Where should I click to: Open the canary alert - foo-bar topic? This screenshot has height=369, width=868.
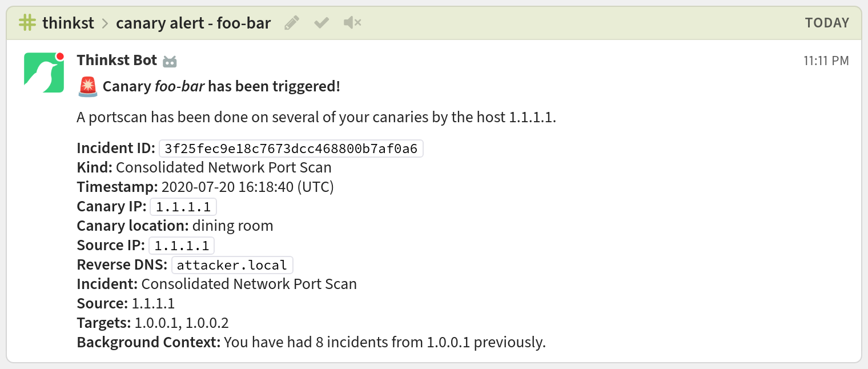pos(193,23)
